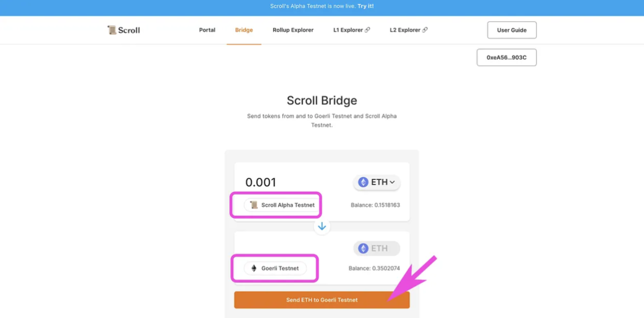Open the ETH token dropdown chevron

coord(392,182)
